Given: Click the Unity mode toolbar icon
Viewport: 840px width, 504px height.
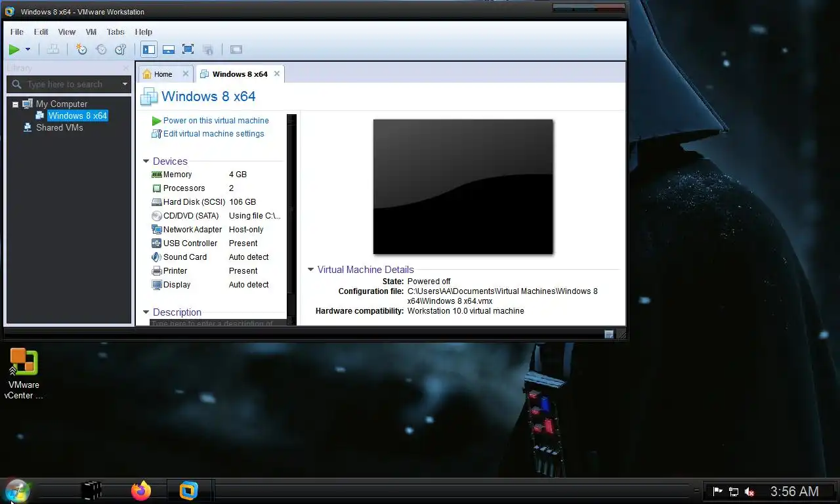Looking at the screenshot, I should (208, 49).
